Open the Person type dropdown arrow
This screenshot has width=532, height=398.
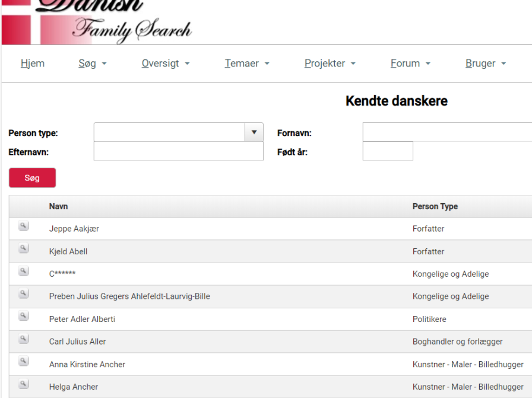click(254, 132)
